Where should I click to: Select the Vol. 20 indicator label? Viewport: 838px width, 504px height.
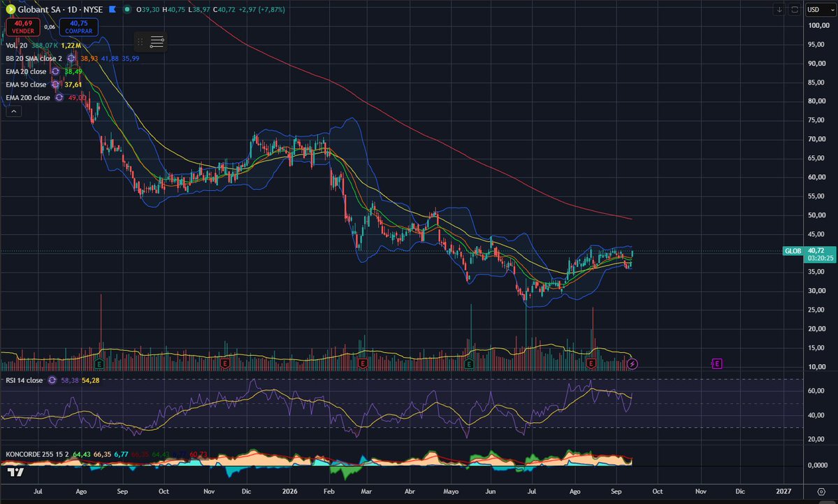(17, 45)
